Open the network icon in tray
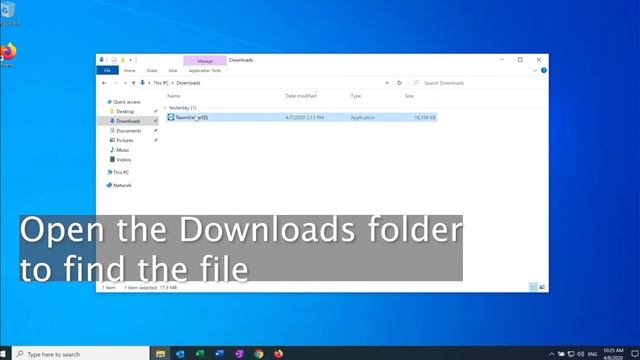 pos(571,354)
